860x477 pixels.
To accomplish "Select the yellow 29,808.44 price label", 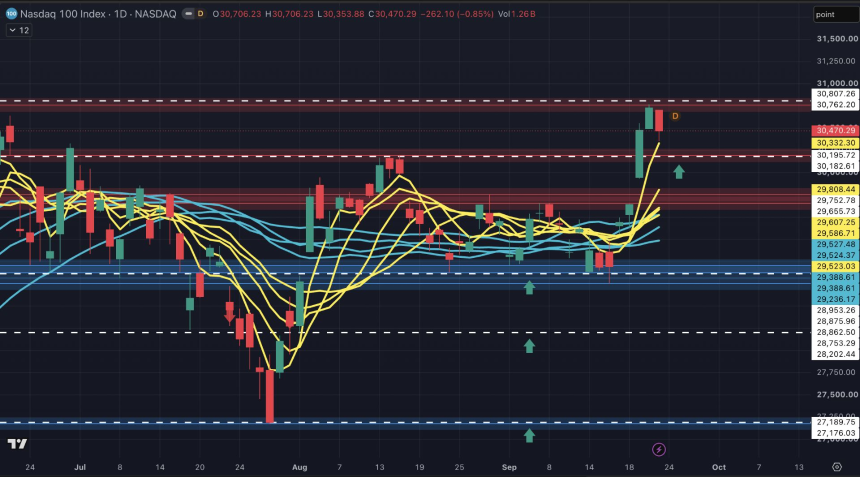I will pyautogui.click(x=835, y=189).
